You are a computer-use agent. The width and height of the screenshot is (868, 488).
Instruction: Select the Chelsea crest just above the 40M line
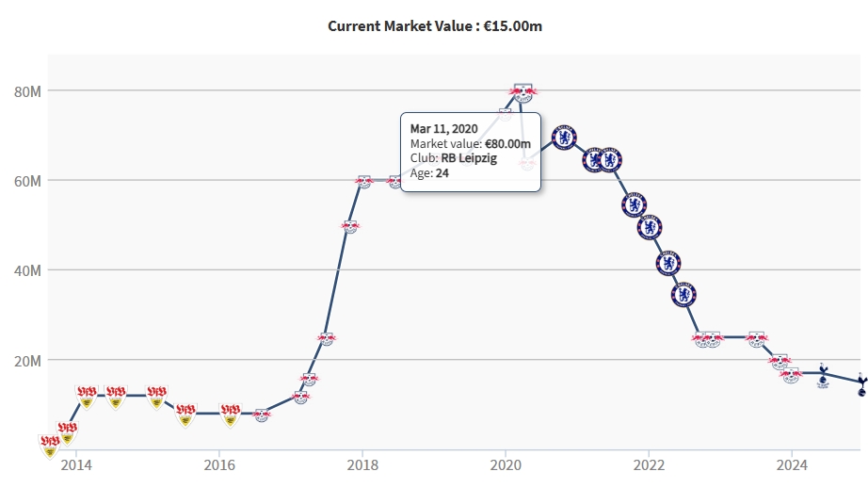pos(668,264)
